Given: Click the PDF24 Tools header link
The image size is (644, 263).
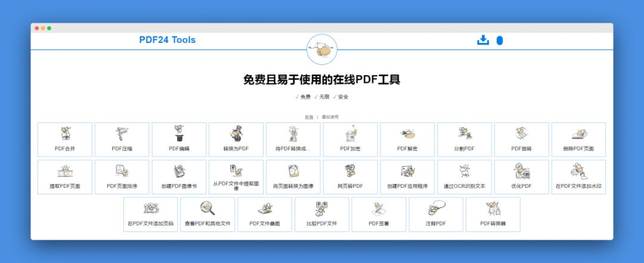Looking at the screenshot, I should (x=168, y=40).
